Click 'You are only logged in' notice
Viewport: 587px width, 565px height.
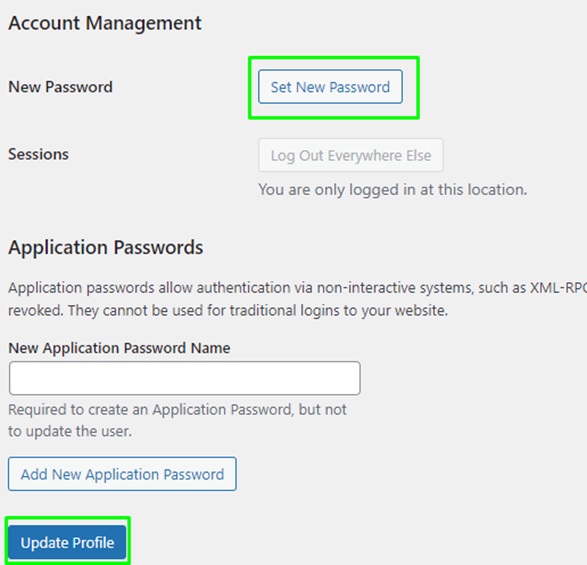[x=393, y=190]
